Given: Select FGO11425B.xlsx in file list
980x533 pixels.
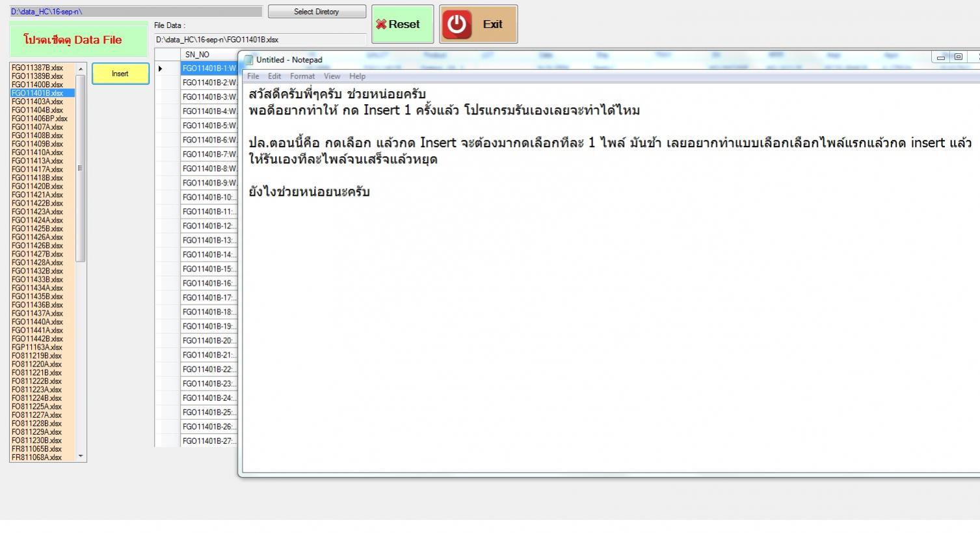Looking at the screenshot, I should [38, 228].
